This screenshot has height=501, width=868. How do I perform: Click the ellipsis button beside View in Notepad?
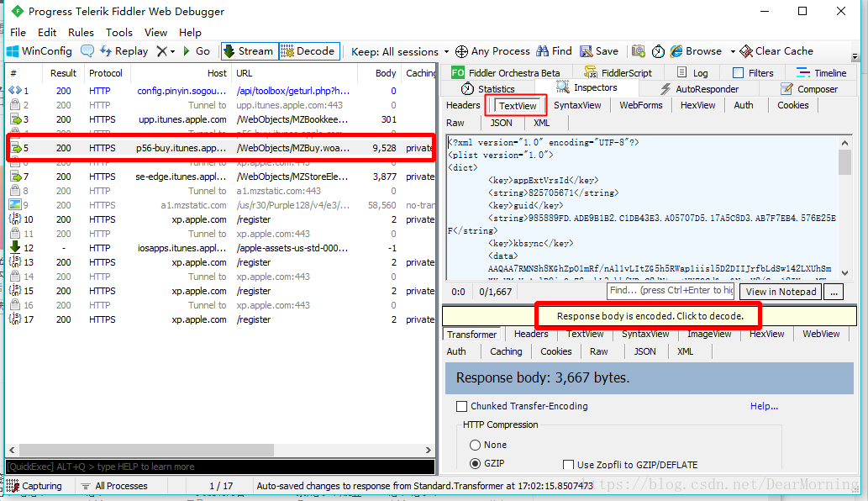(834, 292)
